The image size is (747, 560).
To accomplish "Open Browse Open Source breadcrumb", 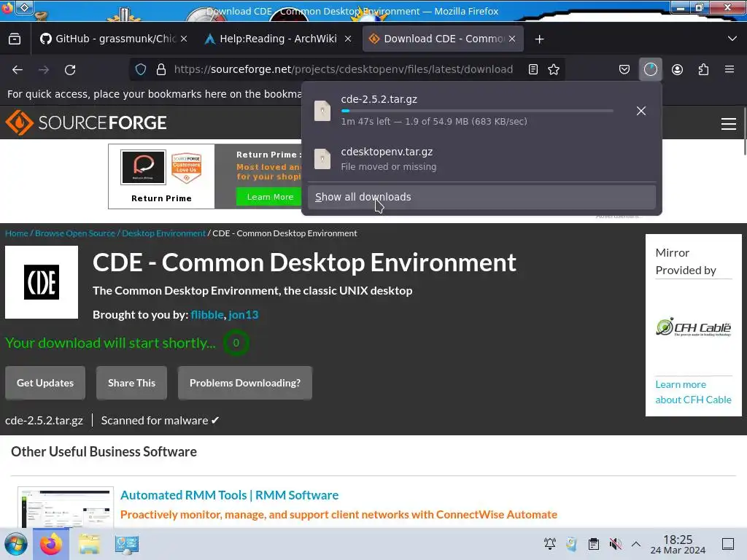I will [x=75, y=233].
